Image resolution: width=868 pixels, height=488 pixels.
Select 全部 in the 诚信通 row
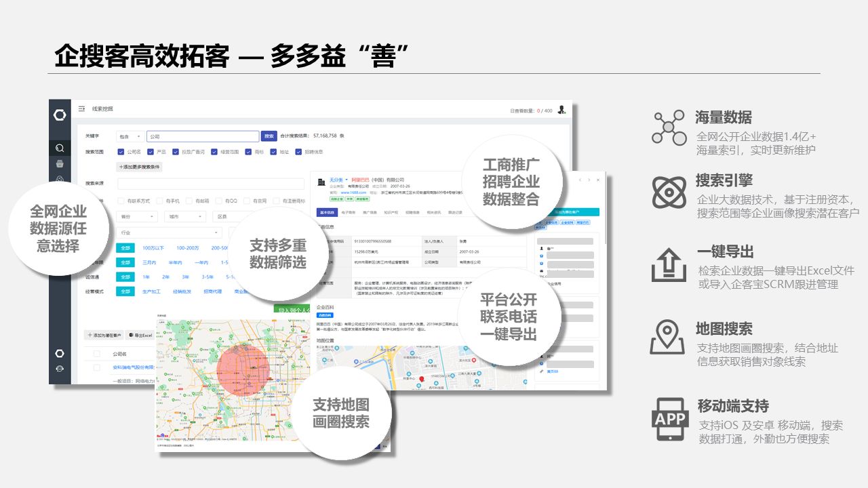pos(125,277)
